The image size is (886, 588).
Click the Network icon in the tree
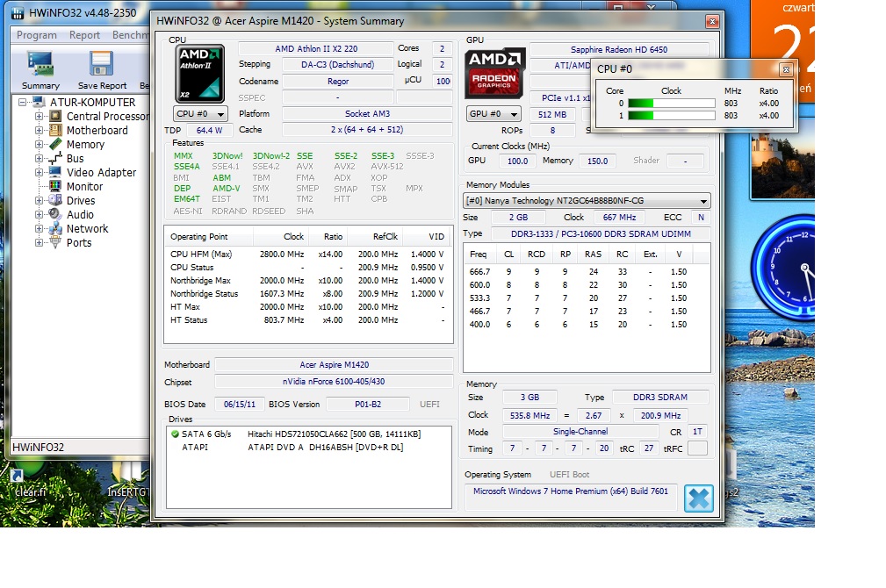[x=55, y=229]
